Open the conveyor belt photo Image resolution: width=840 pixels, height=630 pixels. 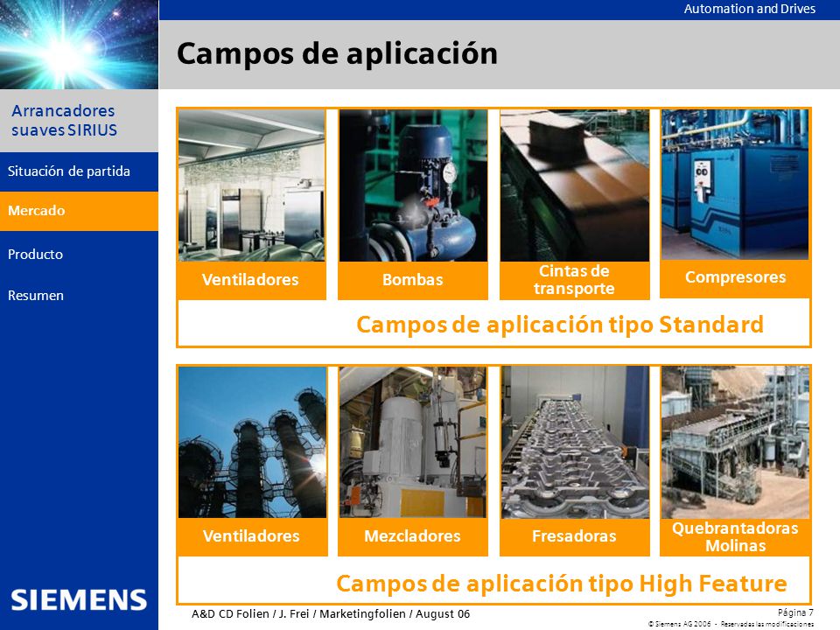pyautogui.click(x=574, y=185)
